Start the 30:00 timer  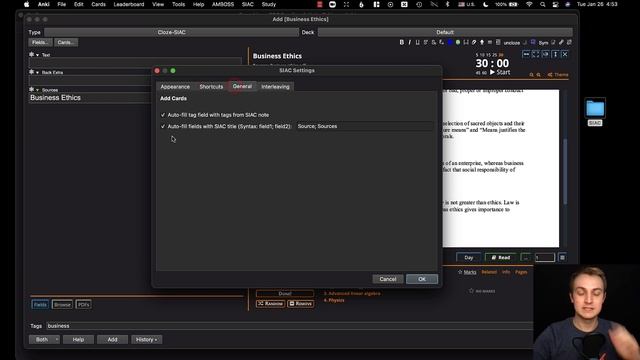[x=500, y=72]
